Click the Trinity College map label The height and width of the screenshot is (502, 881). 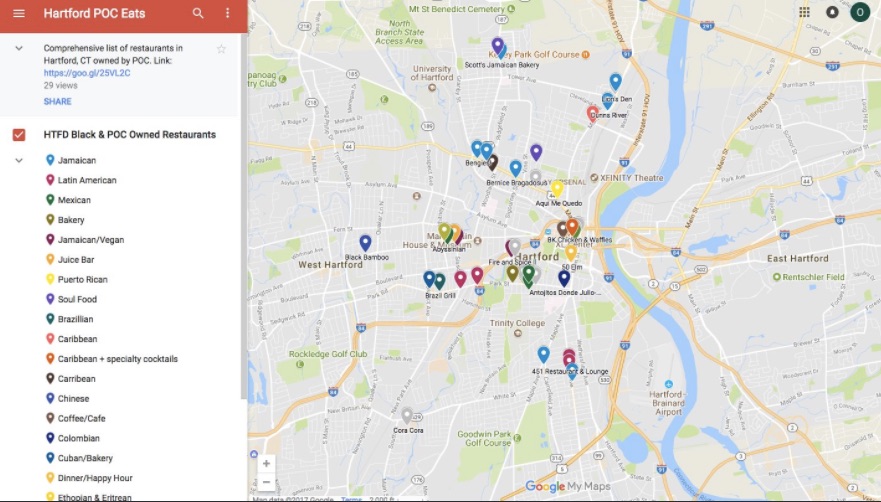point(517,323)
